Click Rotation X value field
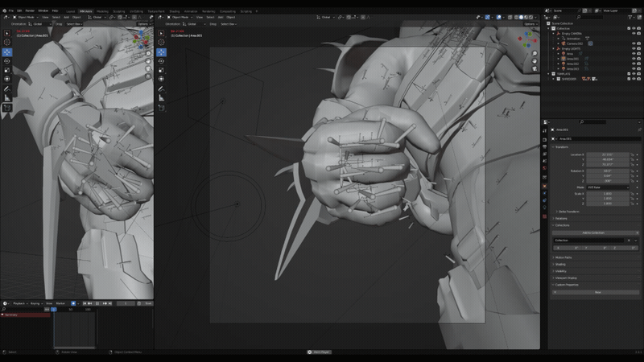The height and width of the screenshot is (362, 644). [608, 171]
